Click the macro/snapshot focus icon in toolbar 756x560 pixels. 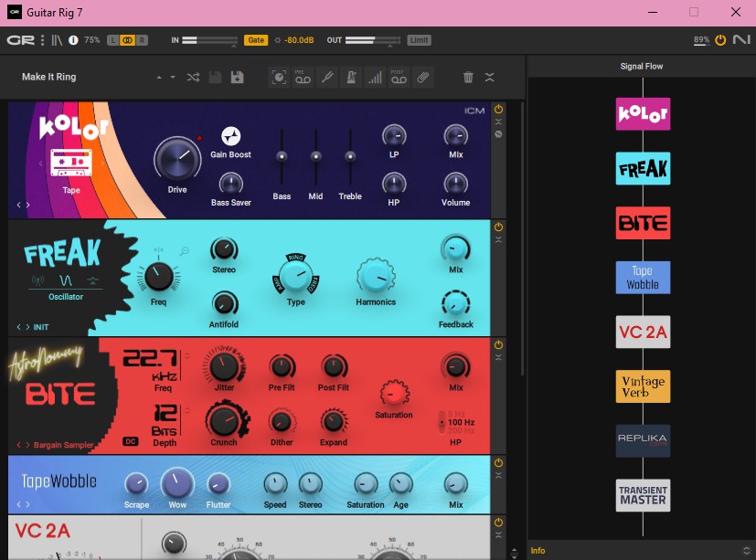pyautogui.click(x=279, y=77)
